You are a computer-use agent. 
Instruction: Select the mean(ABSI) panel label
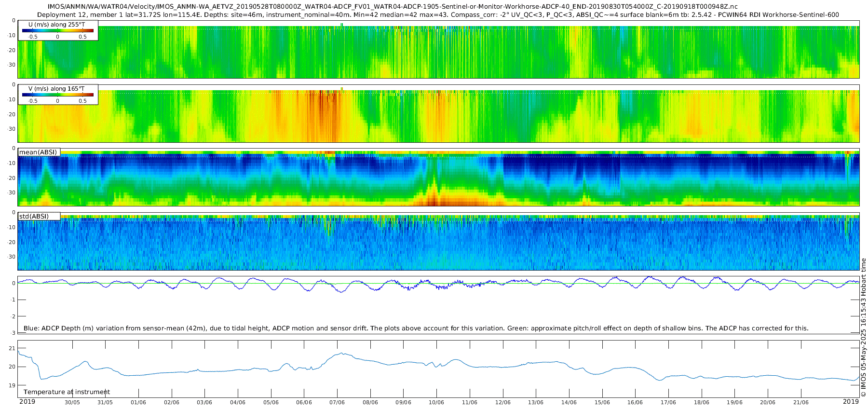click(x=38, y=152)
